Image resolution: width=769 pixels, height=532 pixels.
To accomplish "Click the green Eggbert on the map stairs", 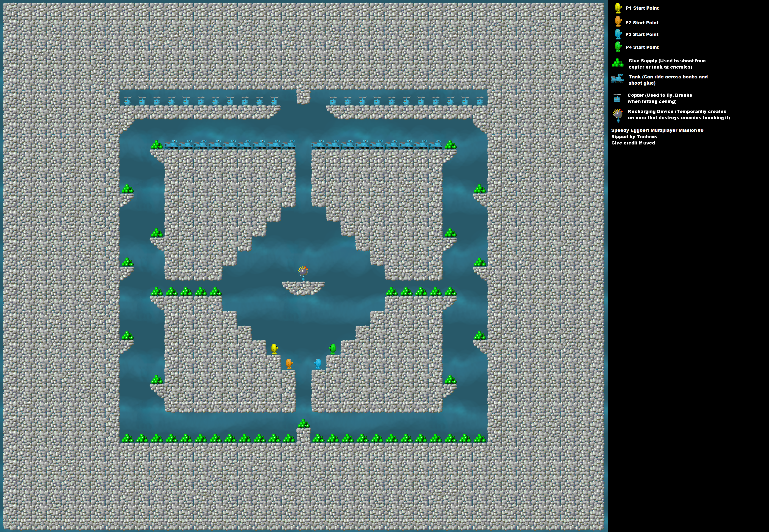I will (x=332, y=349).
